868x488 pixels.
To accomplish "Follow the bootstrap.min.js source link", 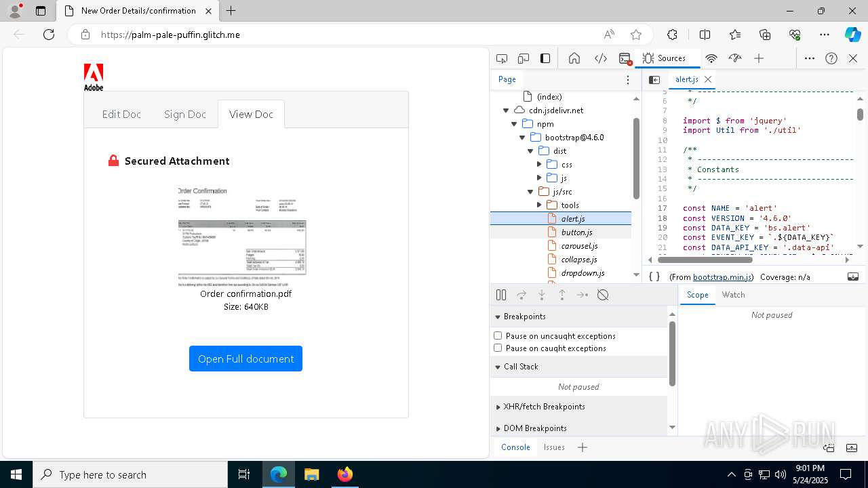I will pyautogui.click(x=722, y=277).
